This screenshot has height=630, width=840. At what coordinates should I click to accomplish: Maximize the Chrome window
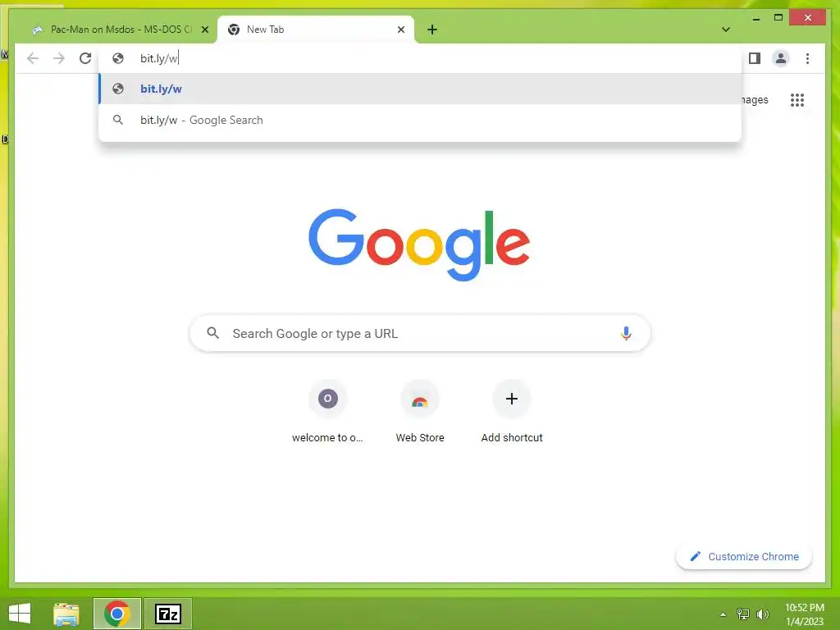tap(778, 18)
